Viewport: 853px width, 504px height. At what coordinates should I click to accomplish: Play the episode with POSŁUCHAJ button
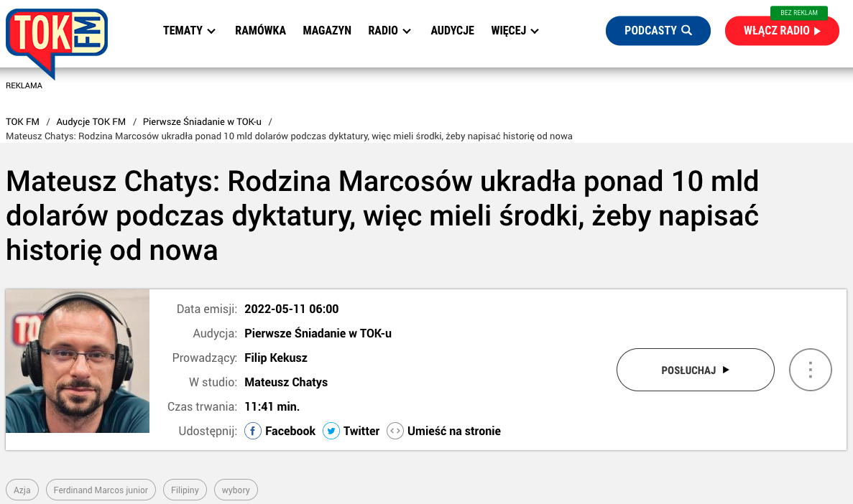(695, 370)
